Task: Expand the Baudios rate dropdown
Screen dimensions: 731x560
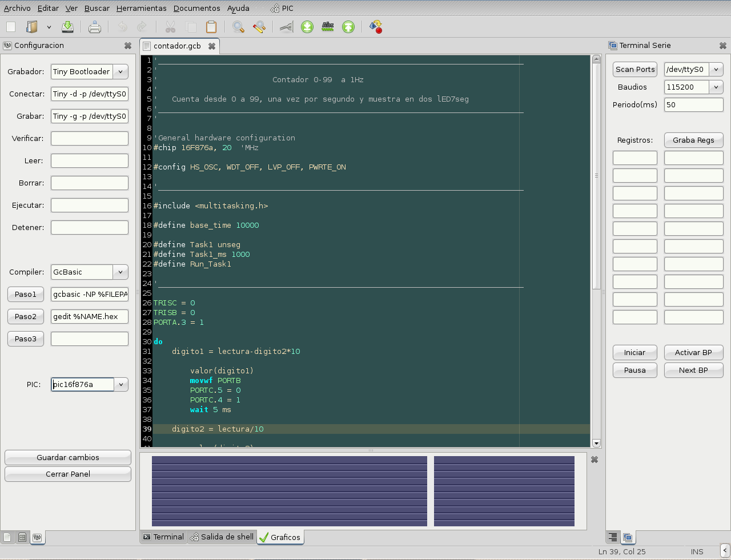Action: click(x=716, y=87)
